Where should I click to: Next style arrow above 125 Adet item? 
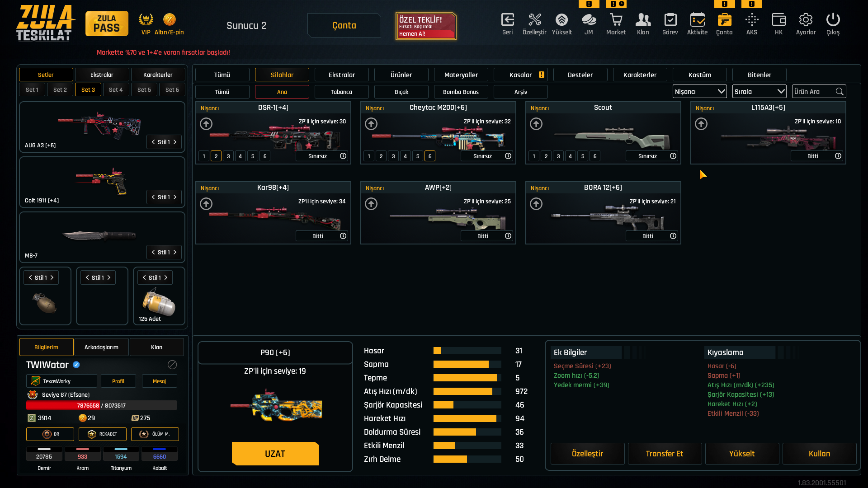tap(166, 277)
